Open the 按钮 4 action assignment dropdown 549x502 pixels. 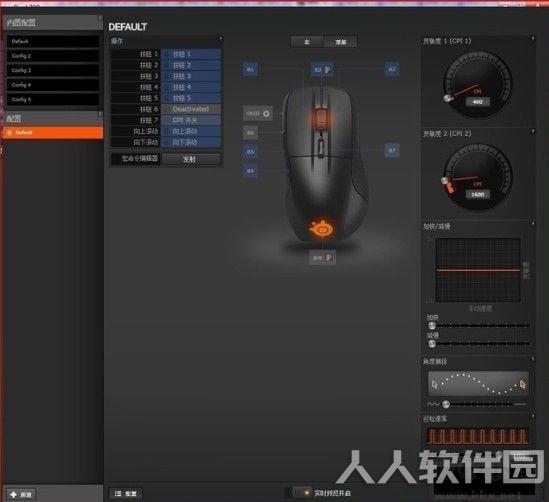tap(191, 87)
